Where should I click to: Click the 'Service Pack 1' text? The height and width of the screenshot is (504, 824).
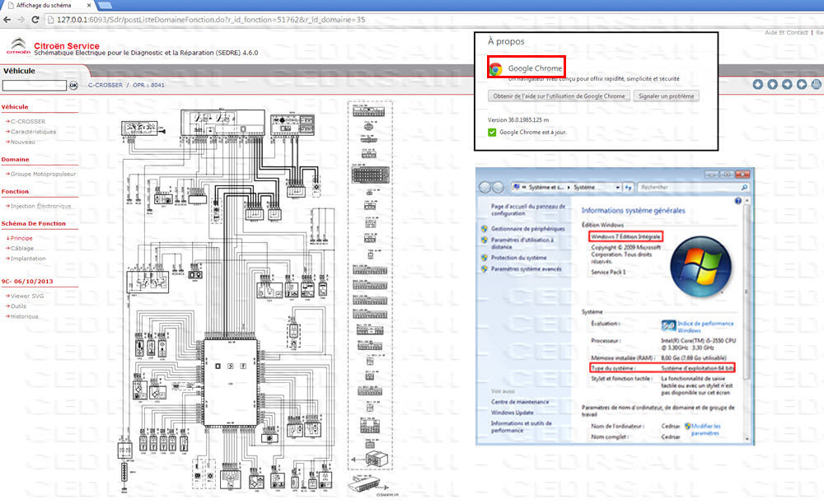[608, 272]
